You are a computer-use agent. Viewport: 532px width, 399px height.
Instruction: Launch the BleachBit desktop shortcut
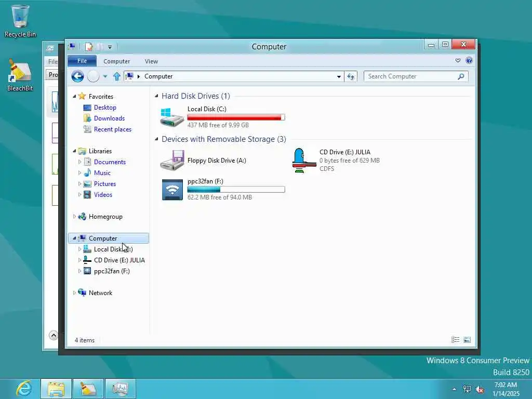[20, 75]
